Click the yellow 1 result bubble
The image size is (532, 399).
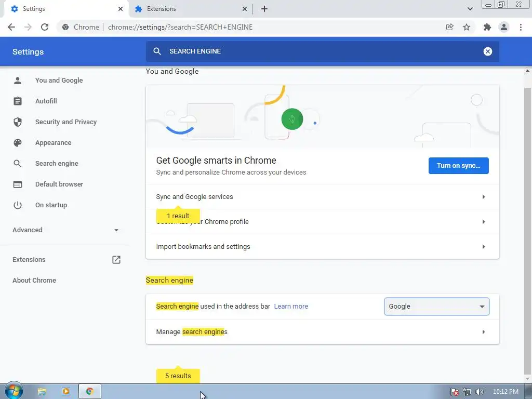(178, 216)
